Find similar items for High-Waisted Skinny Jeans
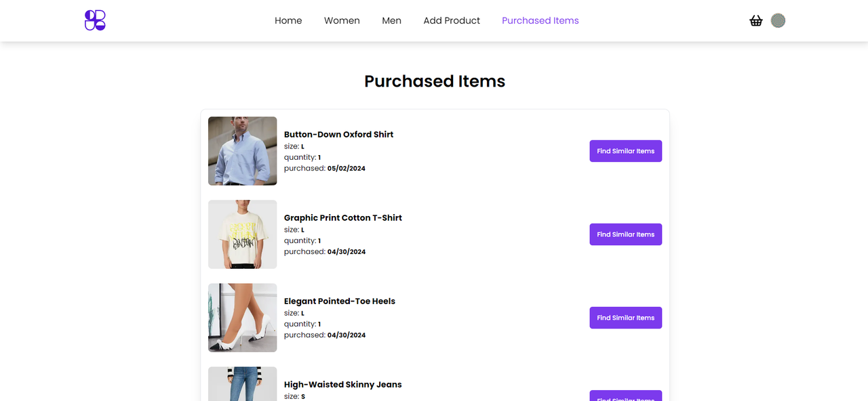Viewport: 868px width, 401px height. 626,396
